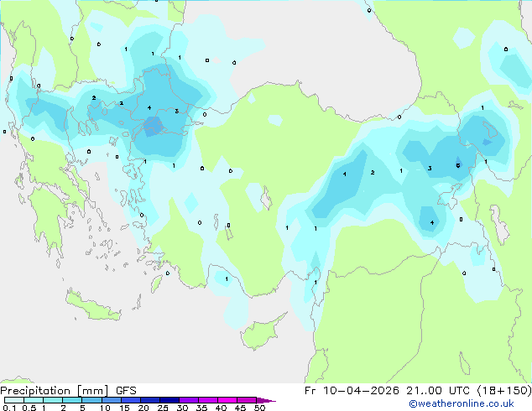Click the 0.1–0.5 mm palest legend swatch
Viewport: 532px width, 411px height.
[14, 400]
